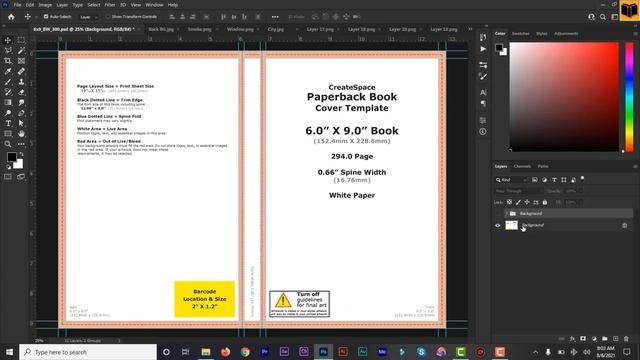The width and height of the screenshot is (640, 360).
Task: Toggle lock all padlock icon
Action: pyautogui.click(x=545, y=202)
